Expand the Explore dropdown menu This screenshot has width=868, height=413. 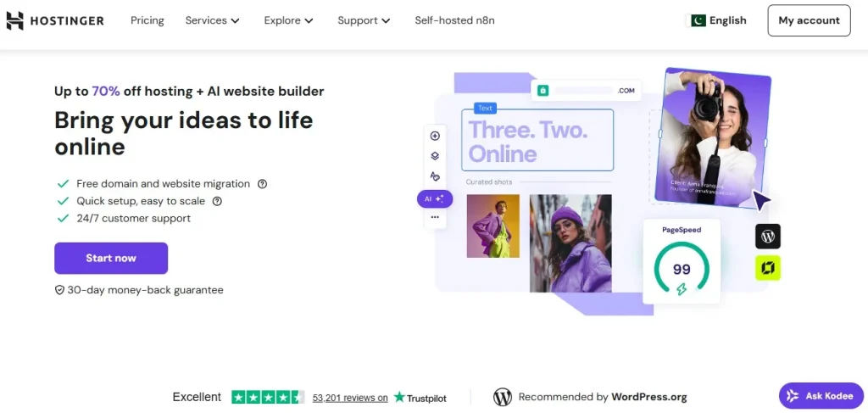click(288, 20)
